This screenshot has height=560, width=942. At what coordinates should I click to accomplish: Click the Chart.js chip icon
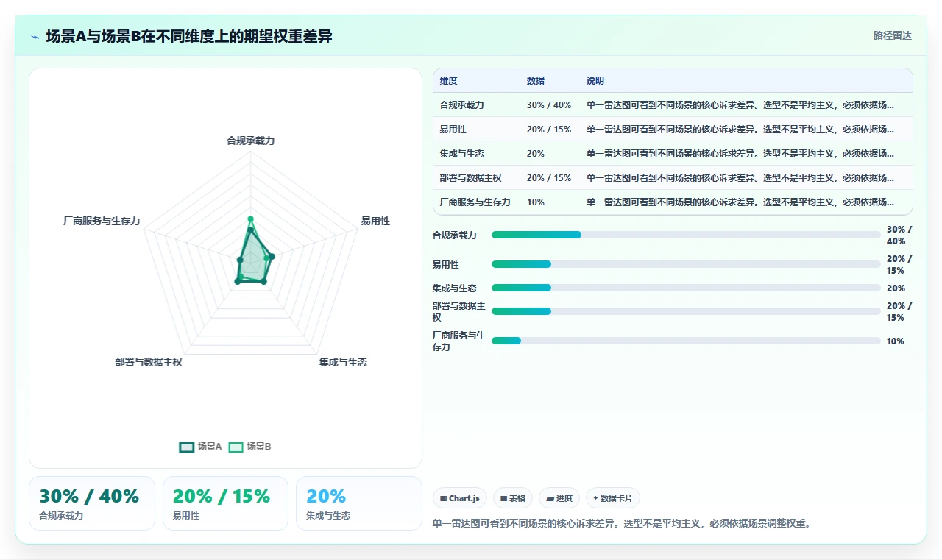pyautogui.click(x=443, y=498)
